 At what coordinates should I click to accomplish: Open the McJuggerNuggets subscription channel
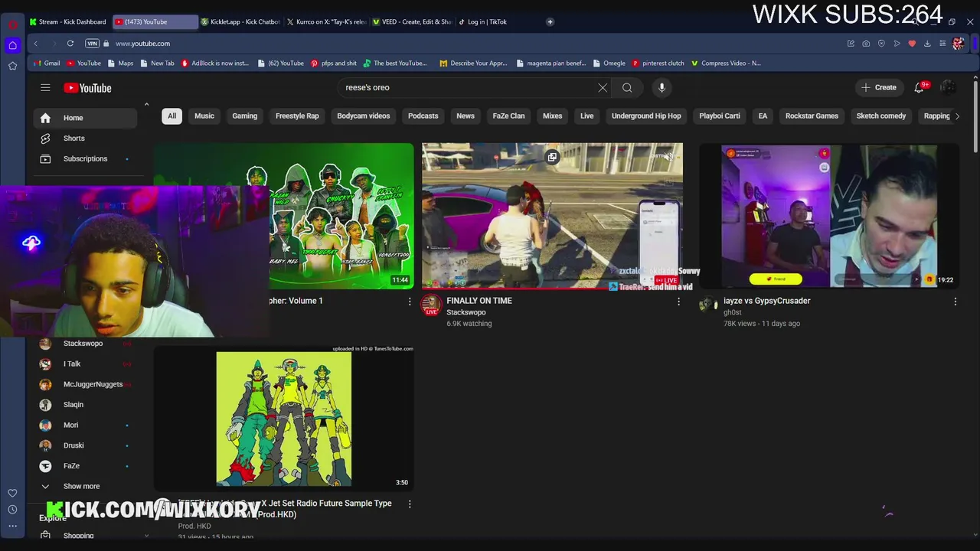click(x=86, y=385)
